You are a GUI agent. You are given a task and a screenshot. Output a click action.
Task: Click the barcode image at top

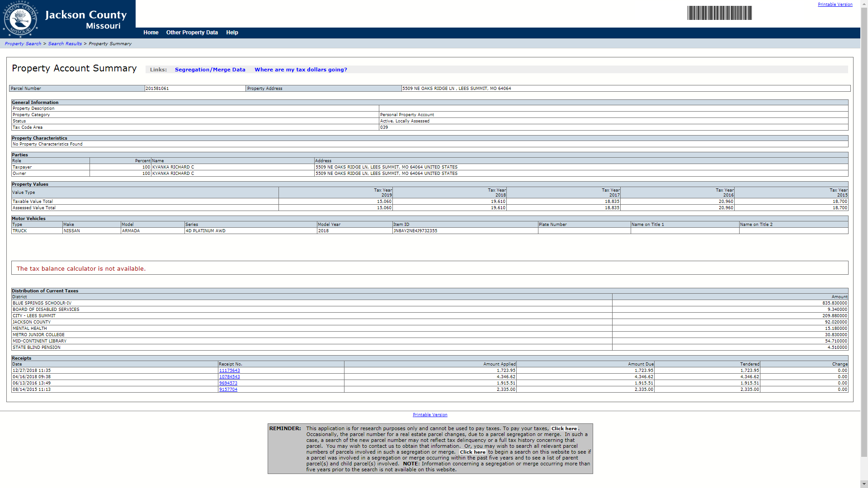(720, 13)
